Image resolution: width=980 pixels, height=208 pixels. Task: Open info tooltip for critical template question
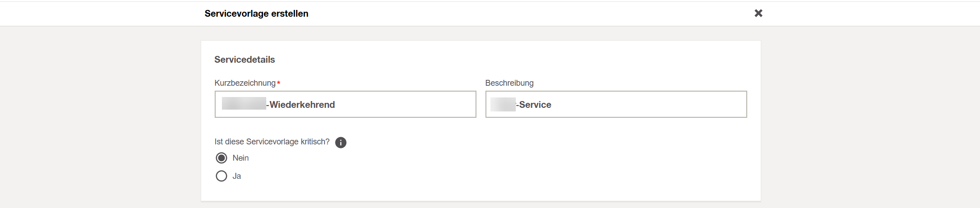pos(341,143)
